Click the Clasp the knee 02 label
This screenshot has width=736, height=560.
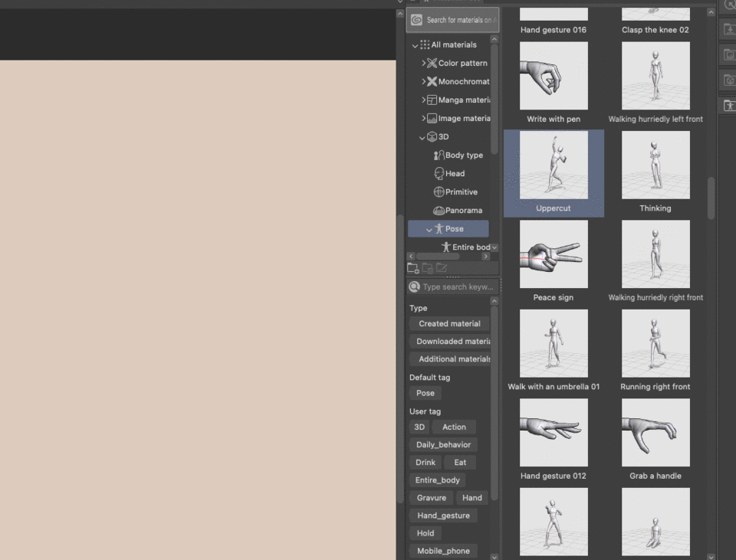655,30
